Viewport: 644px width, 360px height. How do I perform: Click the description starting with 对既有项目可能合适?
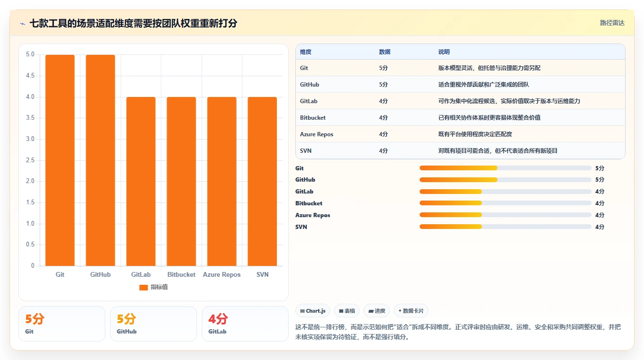tap(498, 151)
